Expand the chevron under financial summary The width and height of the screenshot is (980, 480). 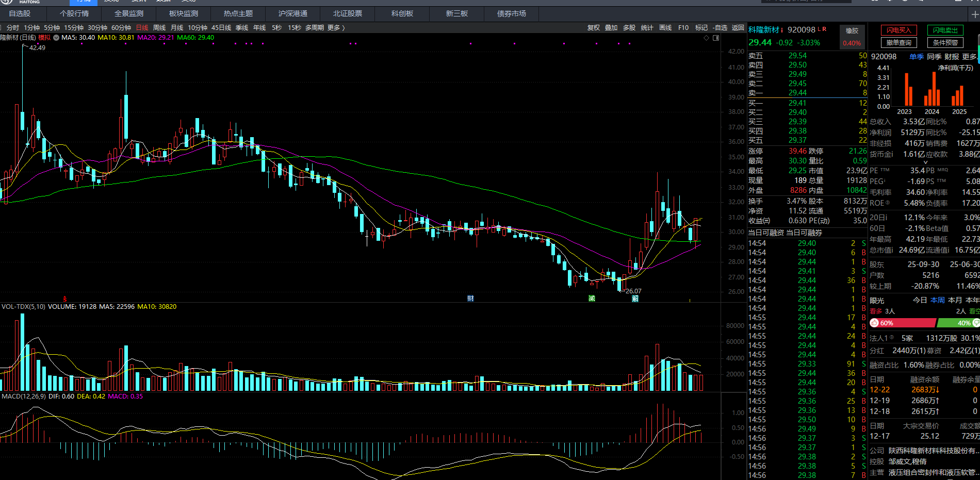click(925, 162)
